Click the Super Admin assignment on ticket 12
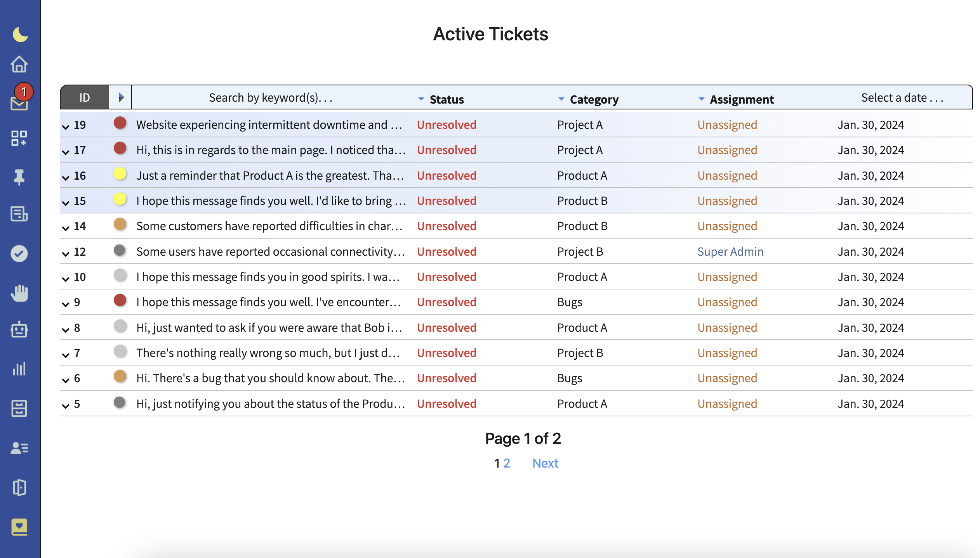Image resolution: width=980 pixels, height=558 pixels. (730, 251)
